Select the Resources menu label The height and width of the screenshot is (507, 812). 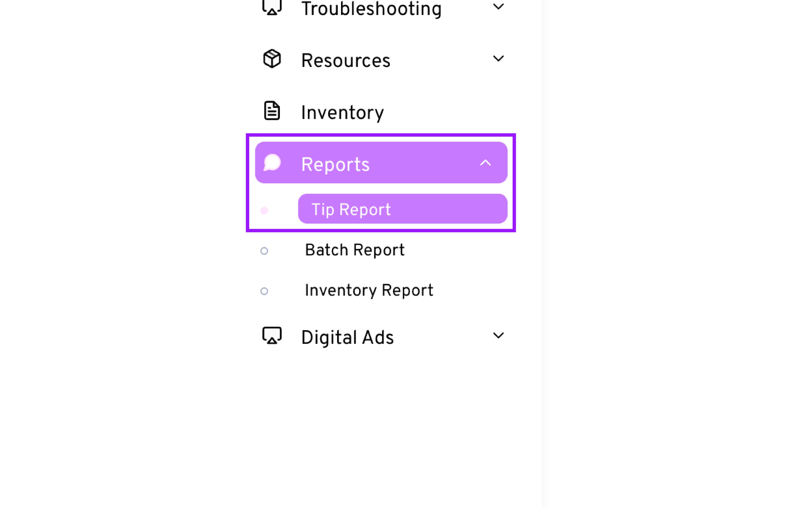[x=346, y=61]
